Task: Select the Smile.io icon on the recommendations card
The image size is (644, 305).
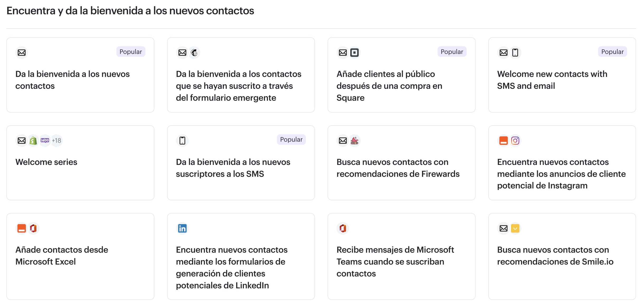Action: (515, 228)
